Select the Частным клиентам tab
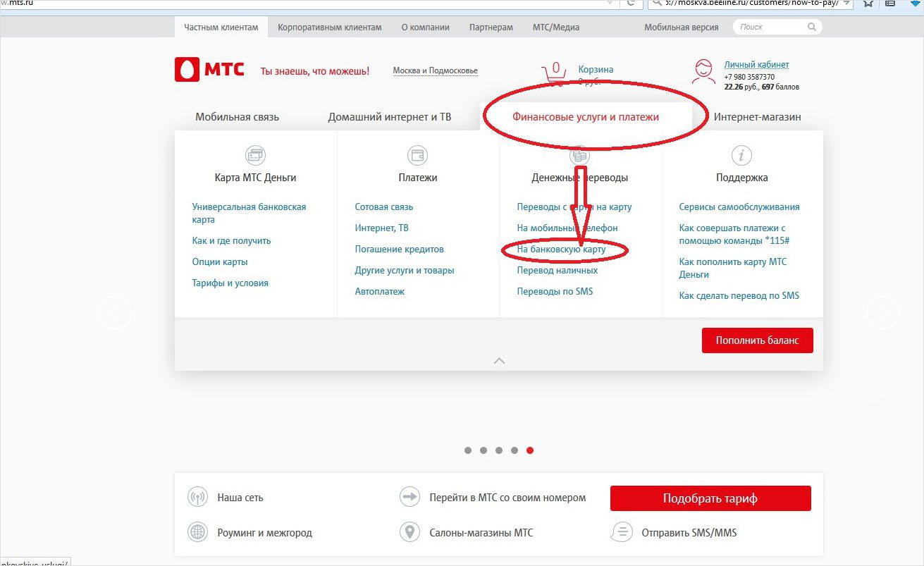924x566 pixels. pos(221,27)
